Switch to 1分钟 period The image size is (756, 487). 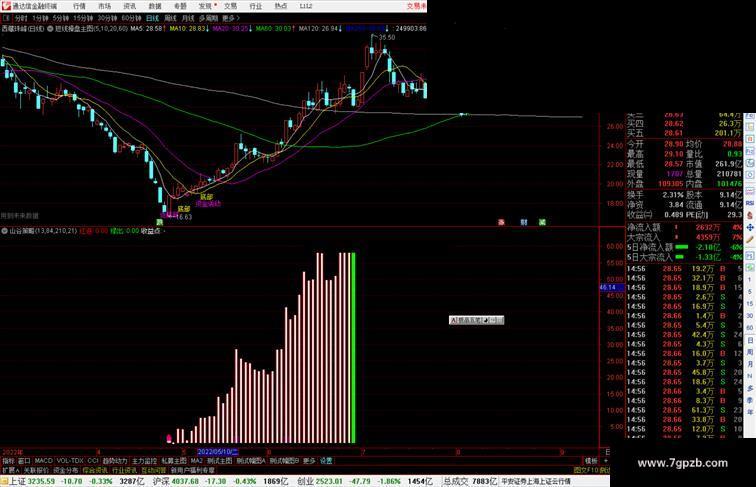40,18
